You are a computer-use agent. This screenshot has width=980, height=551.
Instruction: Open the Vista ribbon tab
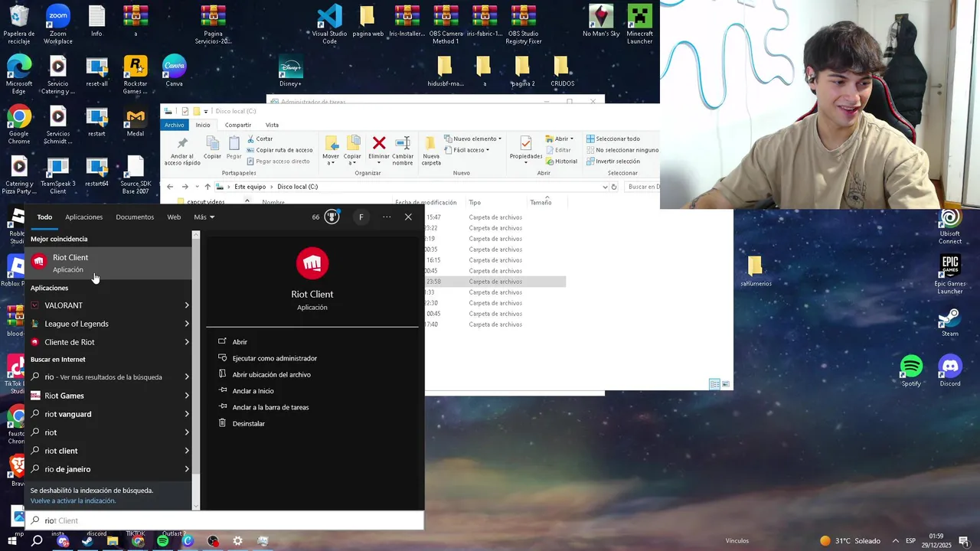pos(272,125)
